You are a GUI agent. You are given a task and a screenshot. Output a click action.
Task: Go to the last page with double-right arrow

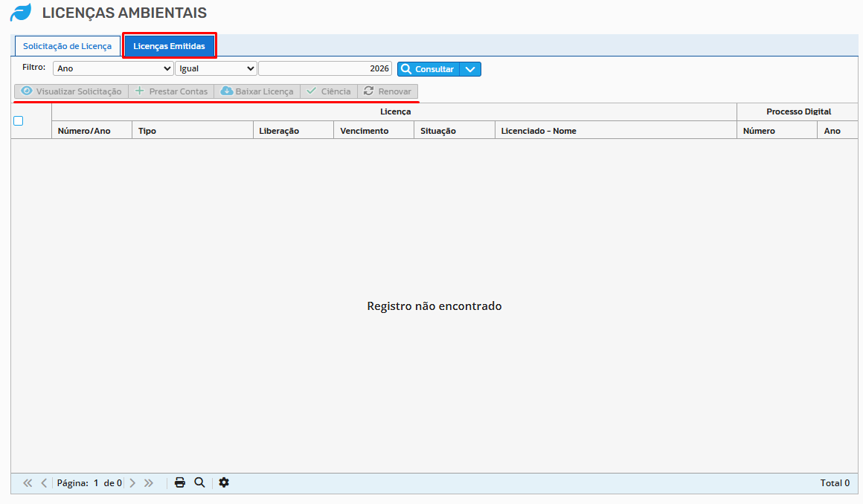coord(149,482)
